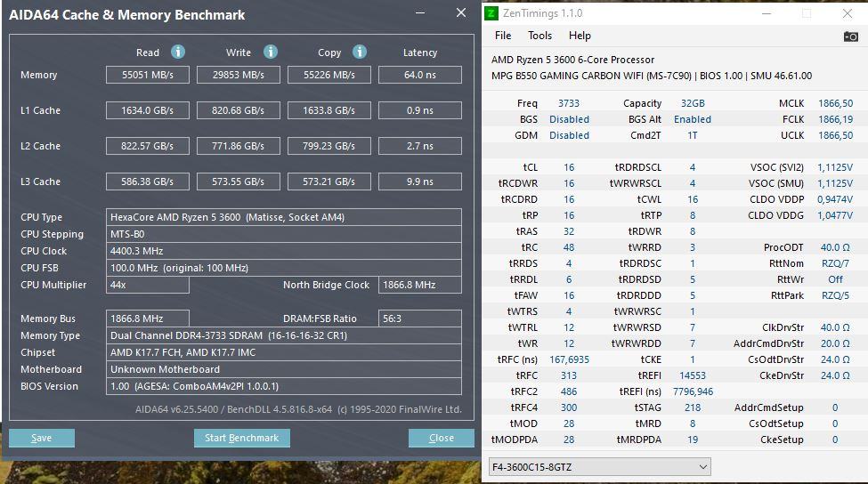868x484 pixels.
Task: Take a screenshot with ZenTimings camera icon
Action: [x=850, y=36]
